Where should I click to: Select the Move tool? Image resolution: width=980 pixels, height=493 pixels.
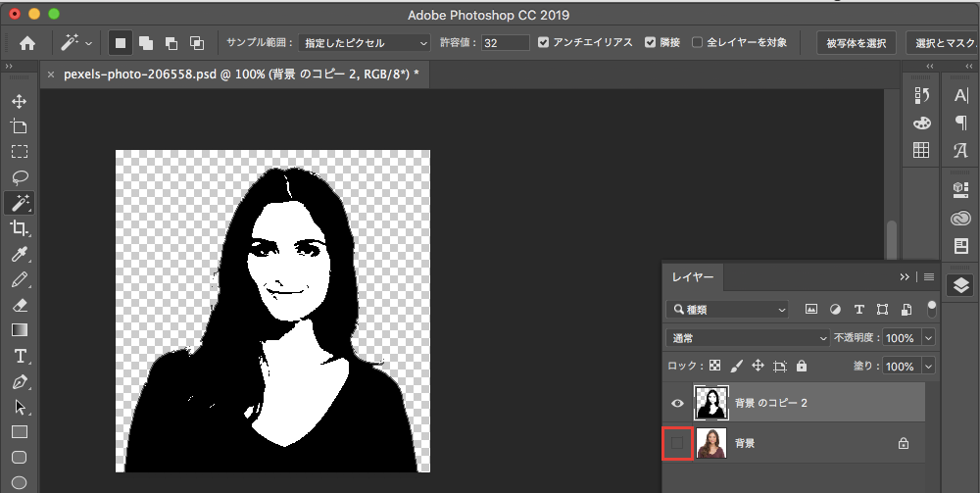20,101
